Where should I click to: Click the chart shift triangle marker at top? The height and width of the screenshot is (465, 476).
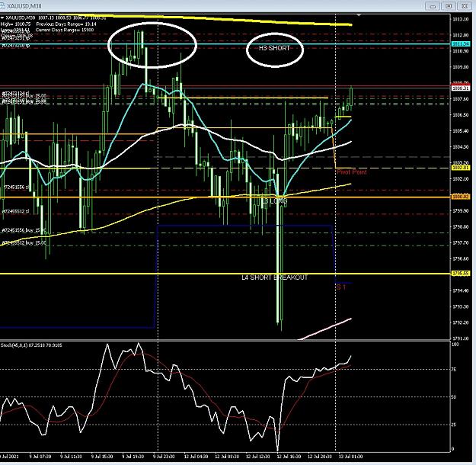pos(359,15)
